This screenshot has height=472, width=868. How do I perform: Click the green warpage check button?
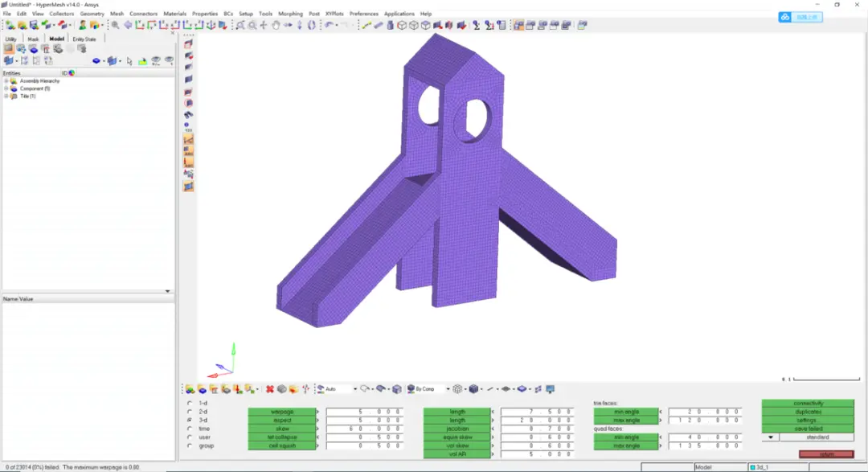tap(282, 412)
